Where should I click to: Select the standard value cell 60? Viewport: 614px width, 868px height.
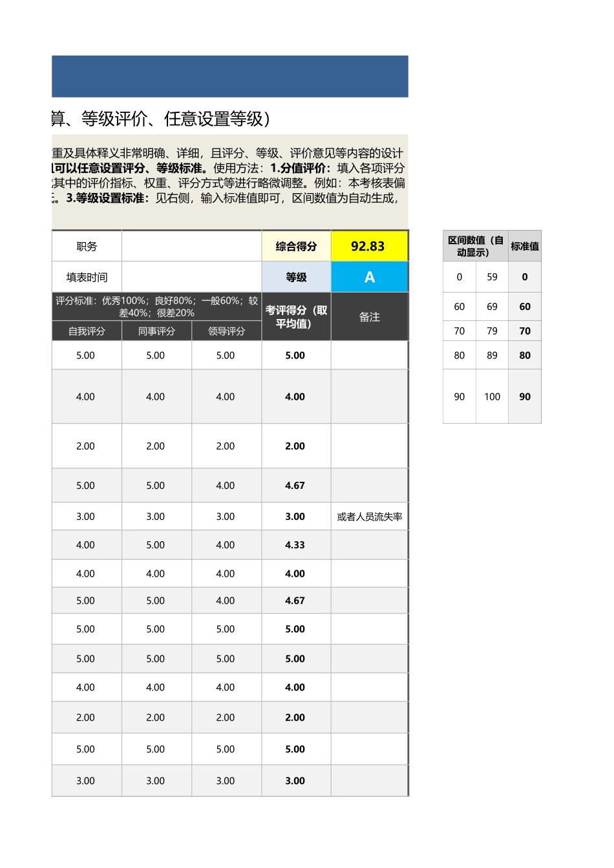pyautogui.click(x=525, y=307)
